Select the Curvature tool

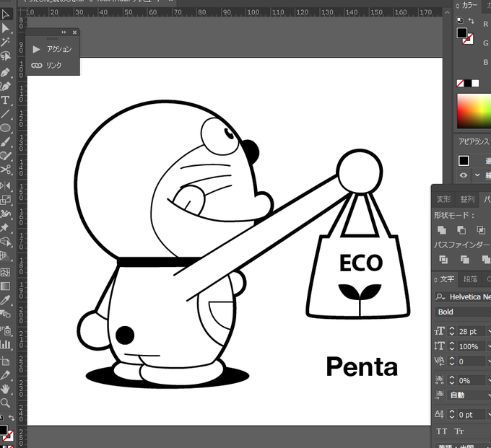point(5,86)
